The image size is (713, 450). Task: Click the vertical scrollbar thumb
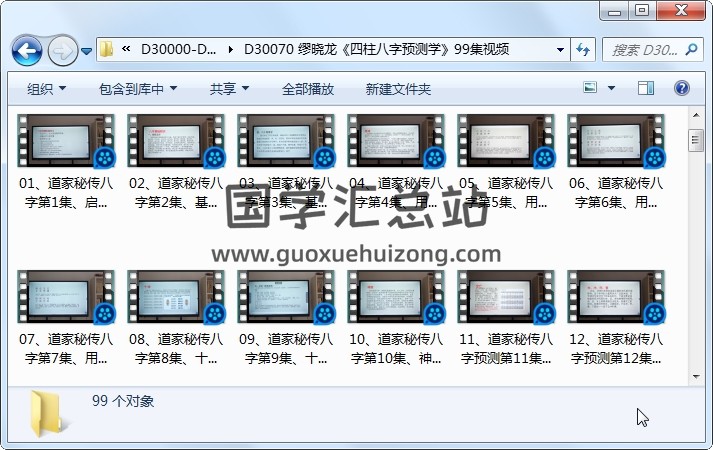[696, 140]
